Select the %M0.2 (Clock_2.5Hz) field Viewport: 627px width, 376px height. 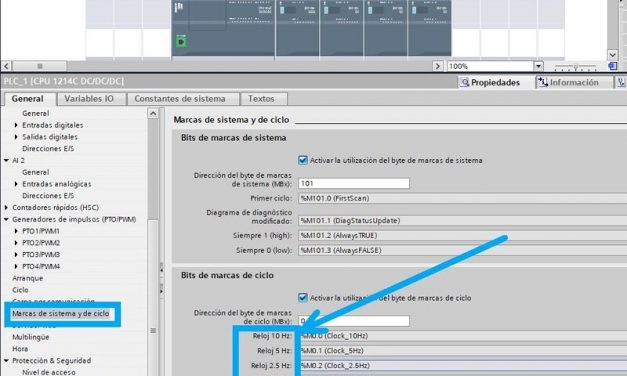tap(463, 366)
